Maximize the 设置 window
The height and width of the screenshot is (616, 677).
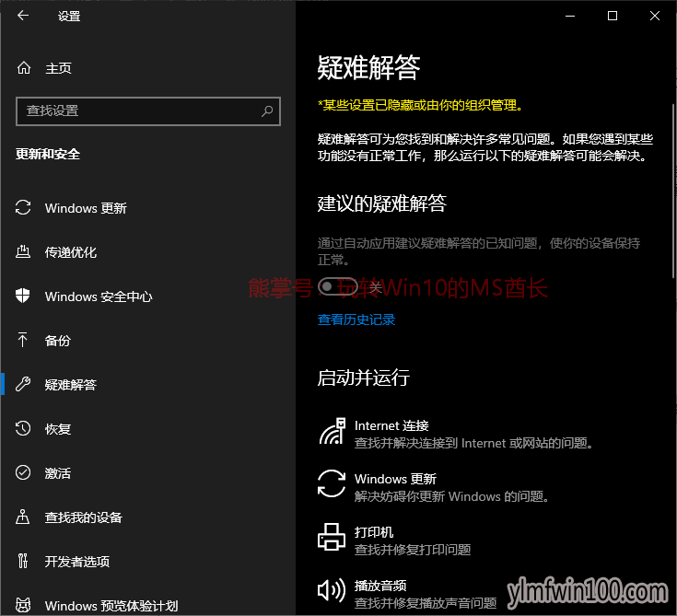click(x=613, y=16)
